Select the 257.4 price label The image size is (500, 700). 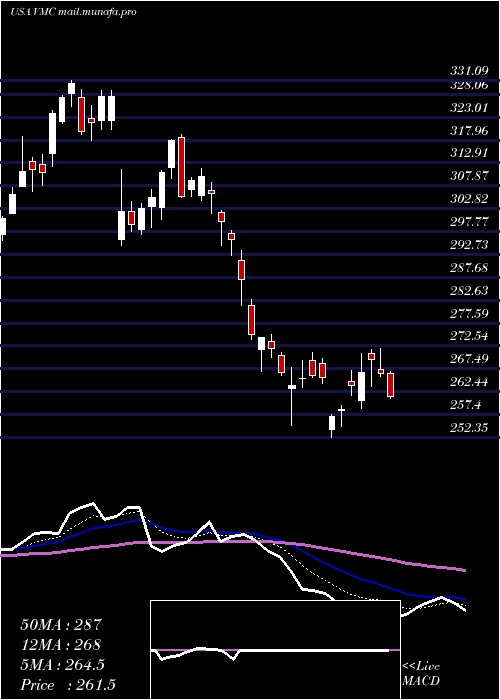click(x=465, y=405)
